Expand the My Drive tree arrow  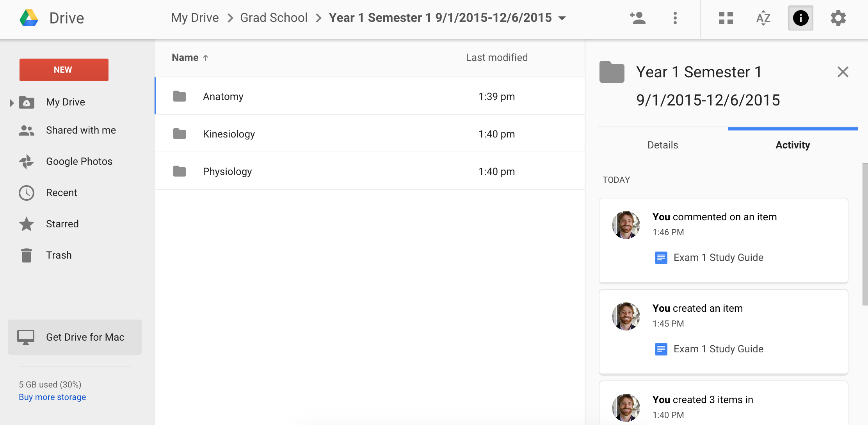point(12,103)
